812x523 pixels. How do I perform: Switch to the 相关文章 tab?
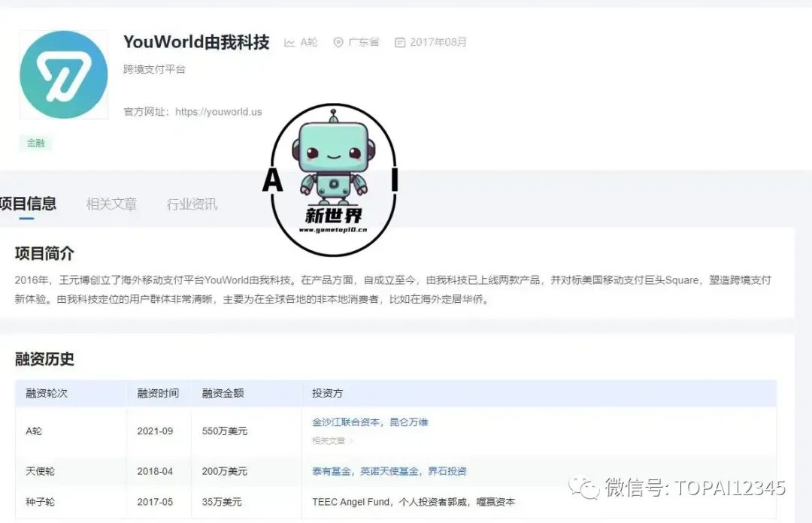pyautogui.click(x=111, y=204)
